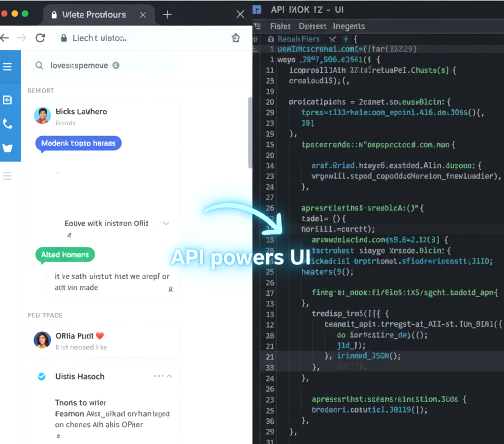Click the heart next to ORtia Pudt
This screenshot has height=444, width=504.
100,336
